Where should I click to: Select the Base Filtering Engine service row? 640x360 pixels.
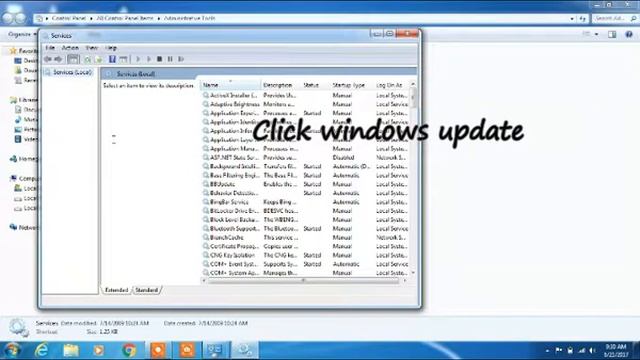[305, 176]
